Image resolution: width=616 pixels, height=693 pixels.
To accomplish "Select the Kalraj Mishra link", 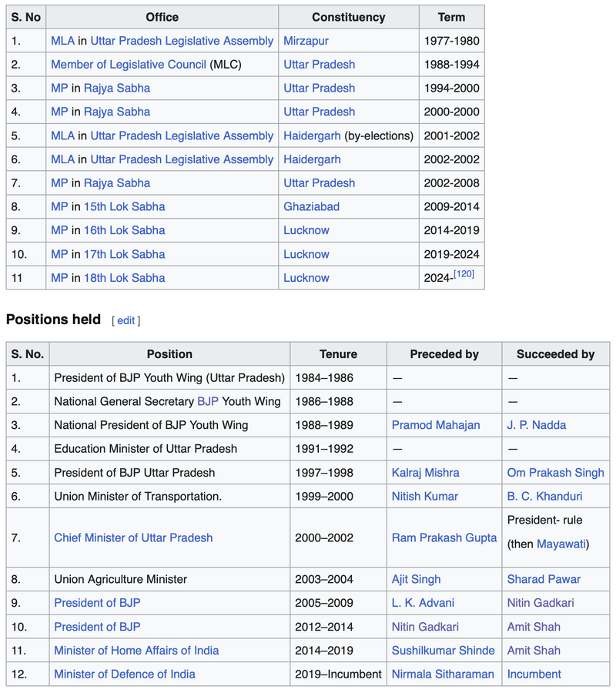I will pyautogui.click(x=425, y=473).
